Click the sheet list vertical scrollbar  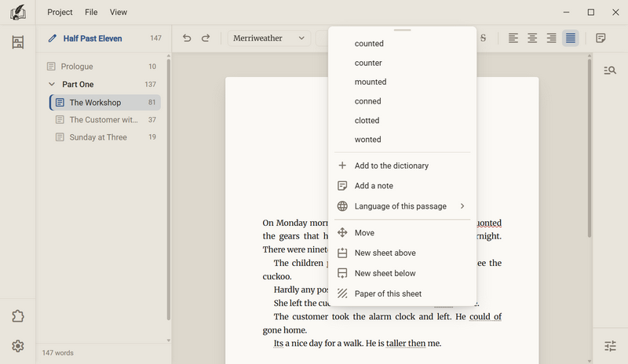pos(168,189)
